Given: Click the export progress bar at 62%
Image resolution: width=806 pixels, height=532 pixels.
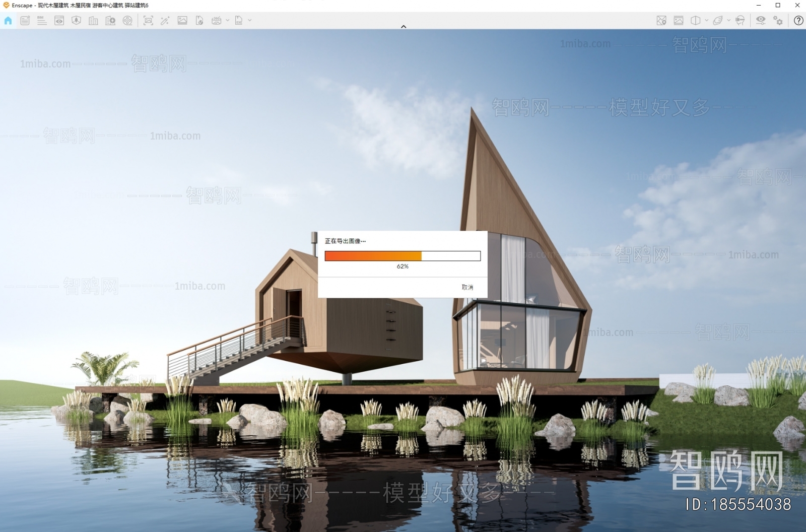Looking at the screenshot, I should (x=402, y=256).
